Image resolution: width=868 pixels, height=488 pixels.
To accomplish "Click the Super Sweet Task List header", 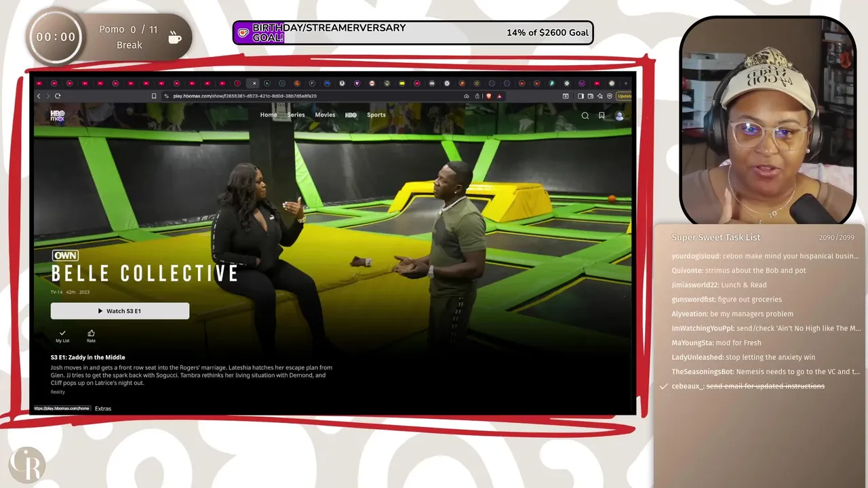I will (x=716, y=237).
